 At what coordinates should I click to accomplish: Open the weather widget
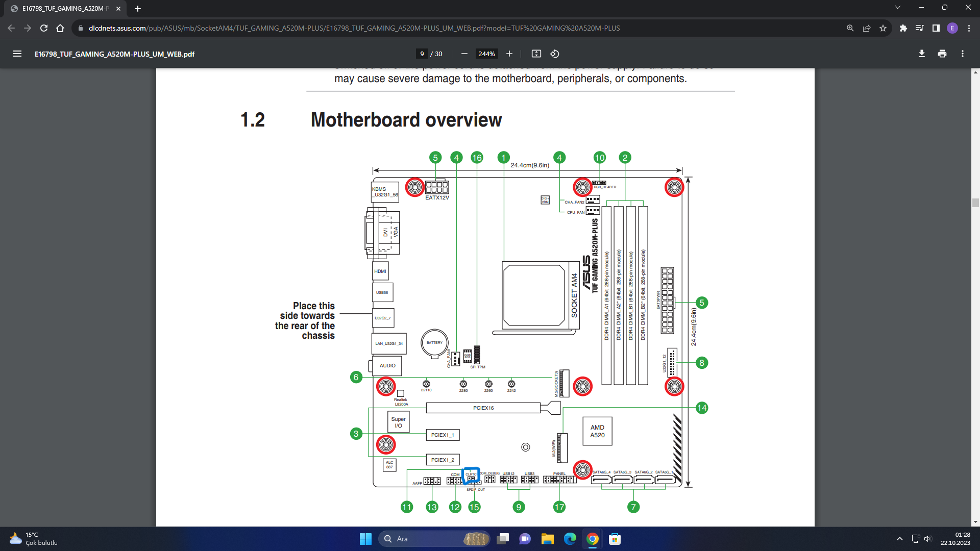(x=34, y=539)
